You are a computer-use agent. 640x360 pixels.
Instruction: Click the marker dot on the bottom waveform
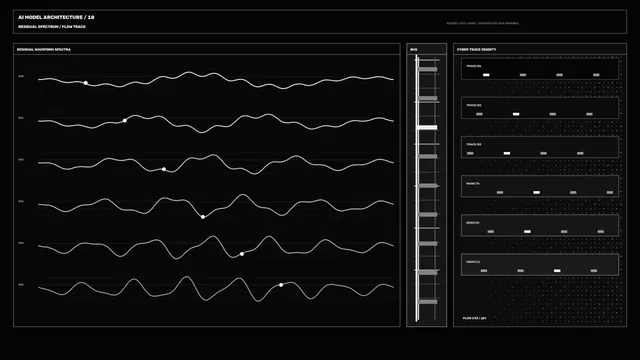[x=281, y=285]
